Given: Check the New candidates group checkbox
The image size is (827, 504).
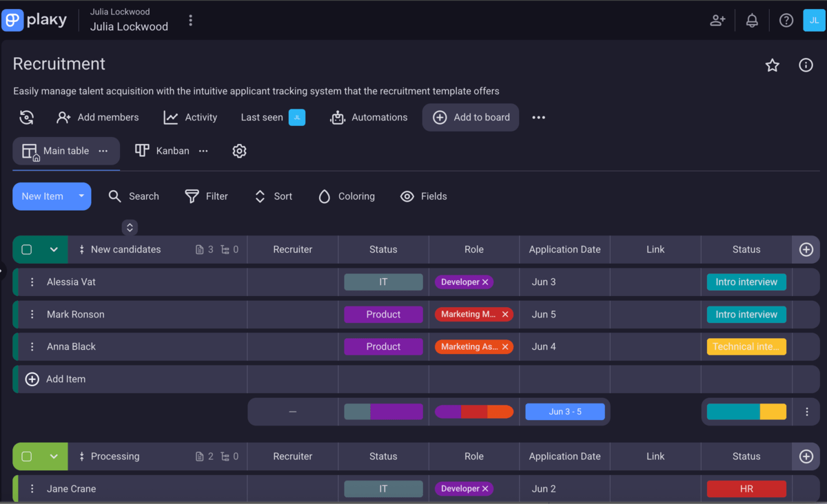Looking at the screenshot, I should coord(27,250).
